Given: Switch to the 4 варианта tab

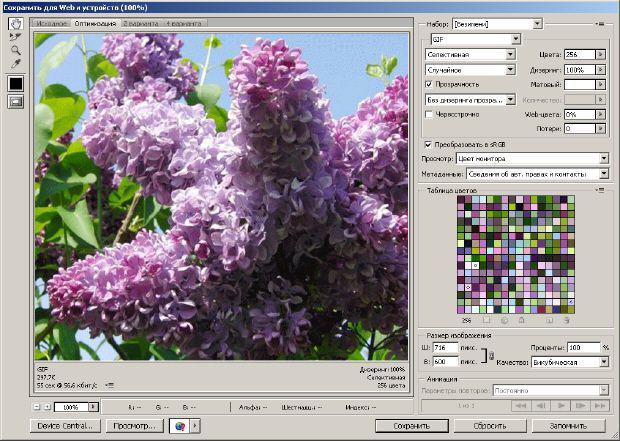Looking at the screenshot, I should click(x=184, y=23).
